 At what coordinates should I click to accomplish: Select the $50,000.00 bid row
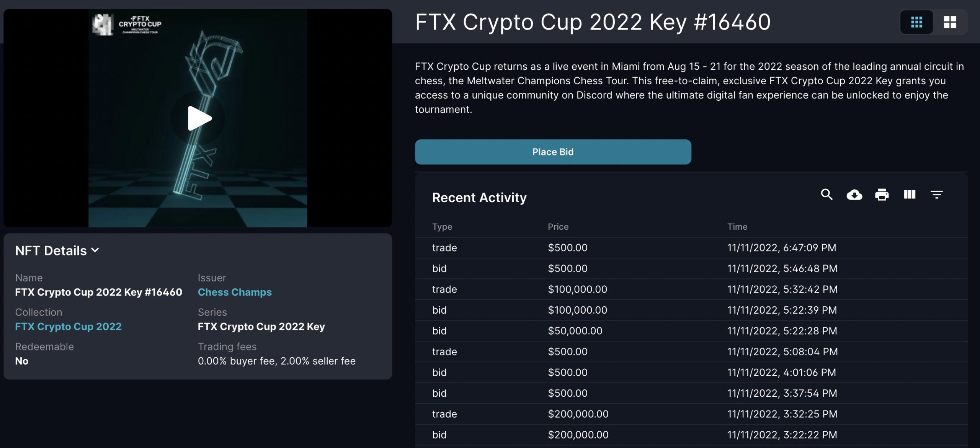(691, 331)
